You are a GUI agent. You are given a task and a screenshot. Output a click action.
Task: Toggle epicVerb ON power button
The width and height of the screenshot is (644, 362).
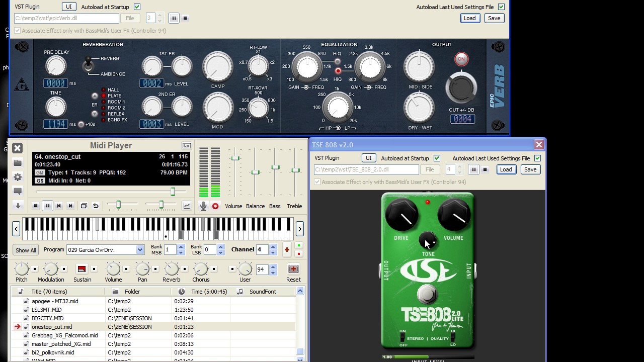click(x=461, y=59)
